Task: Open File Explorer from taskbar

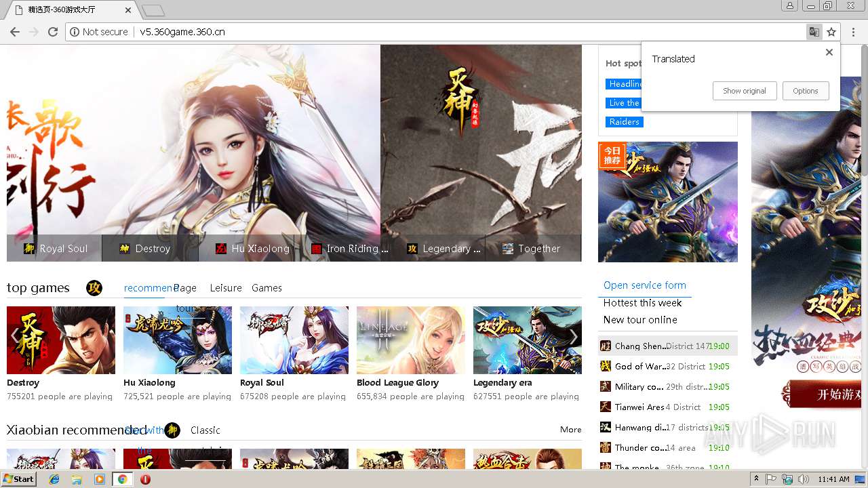Action: pyautogui.click(x=77, y=479)
